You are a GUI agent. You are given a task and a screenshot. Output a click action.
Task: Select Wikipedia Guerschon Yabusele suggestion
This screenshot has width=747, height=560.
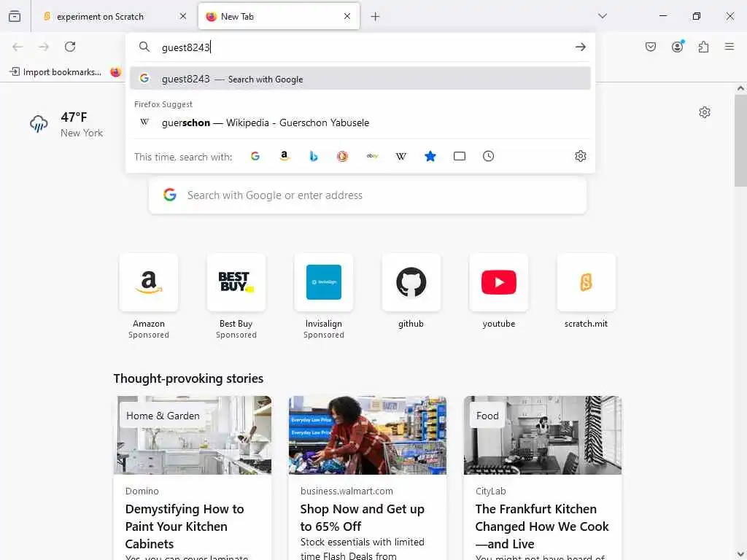[360, 122]
